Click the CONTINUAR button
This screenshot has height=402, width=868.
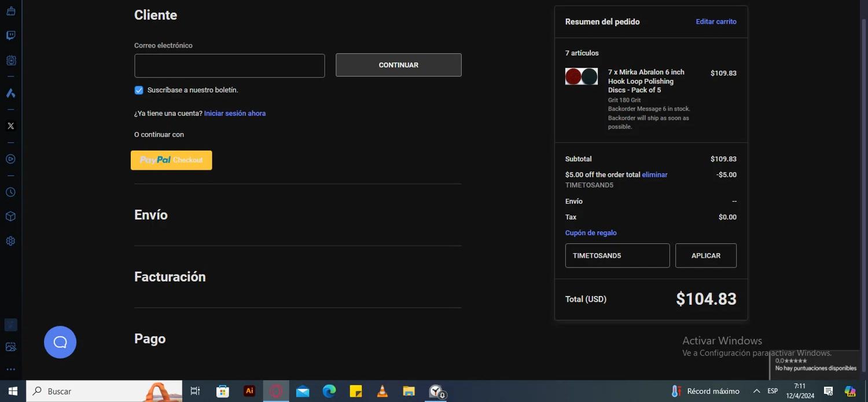click(399, 65)
